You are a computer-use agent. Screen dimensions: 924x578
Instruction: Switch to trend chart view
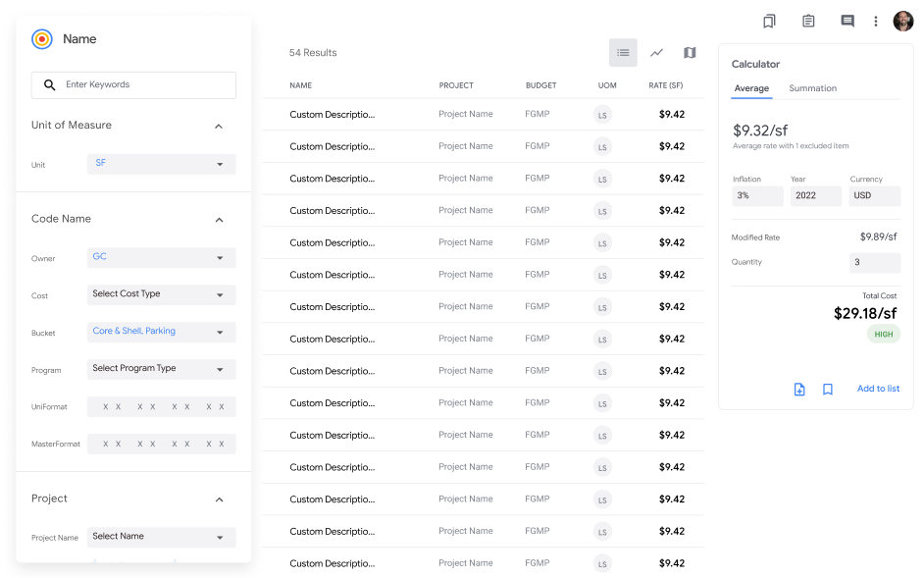[x=656, y=52]
